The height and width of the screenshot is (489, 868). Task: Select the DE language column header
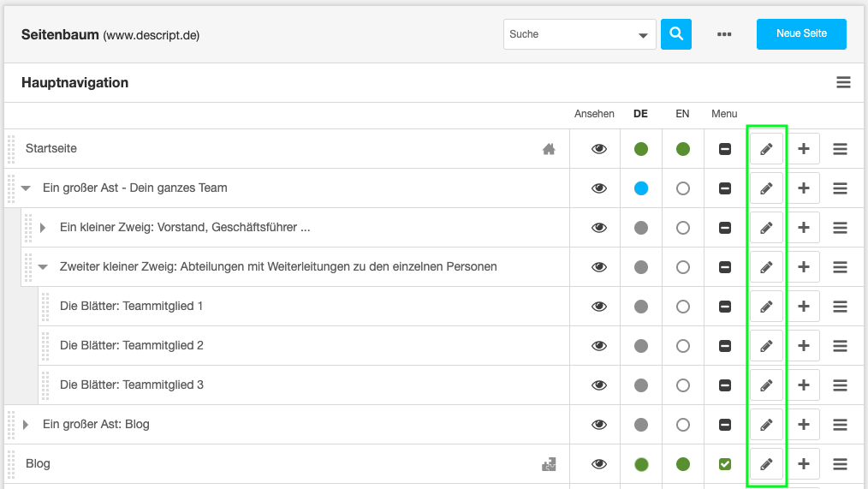point(640,114)
